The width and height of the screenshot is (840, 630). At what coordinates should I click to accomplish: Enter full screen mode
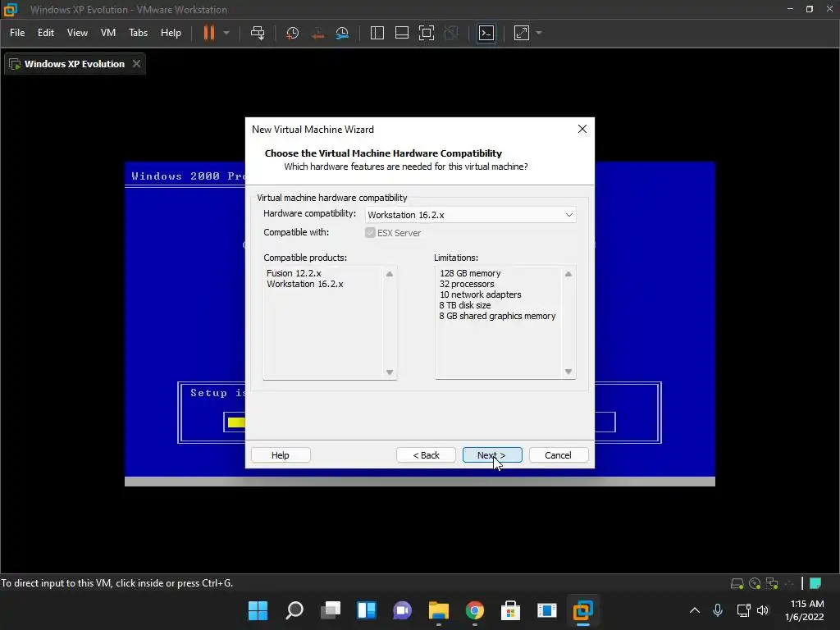[427, 33]
